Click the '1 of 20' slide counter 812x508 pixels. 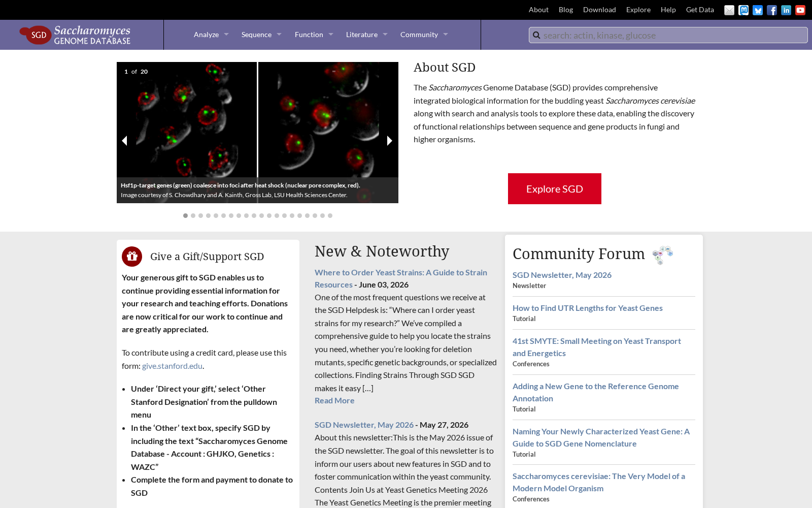(136, 72)
